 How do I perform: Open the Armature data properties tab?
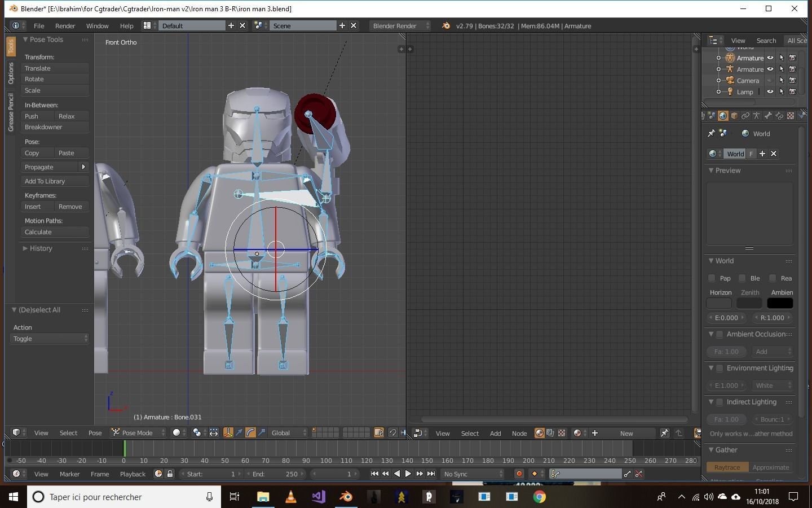(x=757, y=116)
